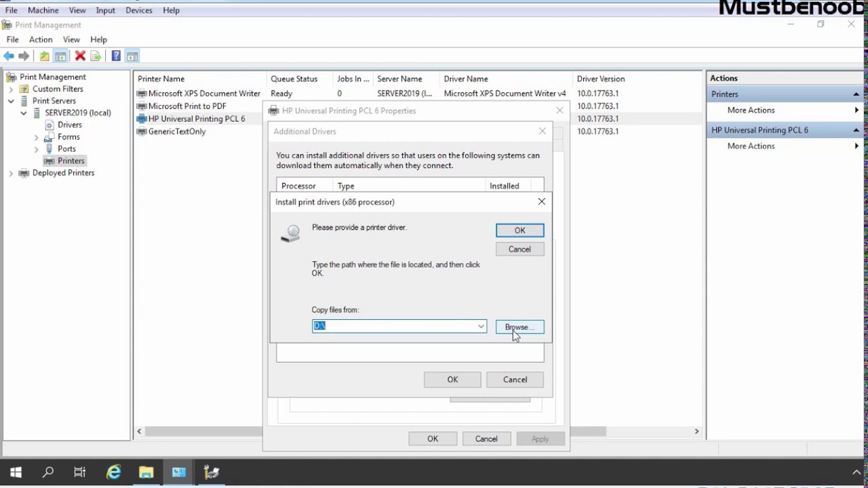The width and height of the screenshot is (868, 488).
Task: Switch to Server Manager on the taskbar
Action: point(179,472)
